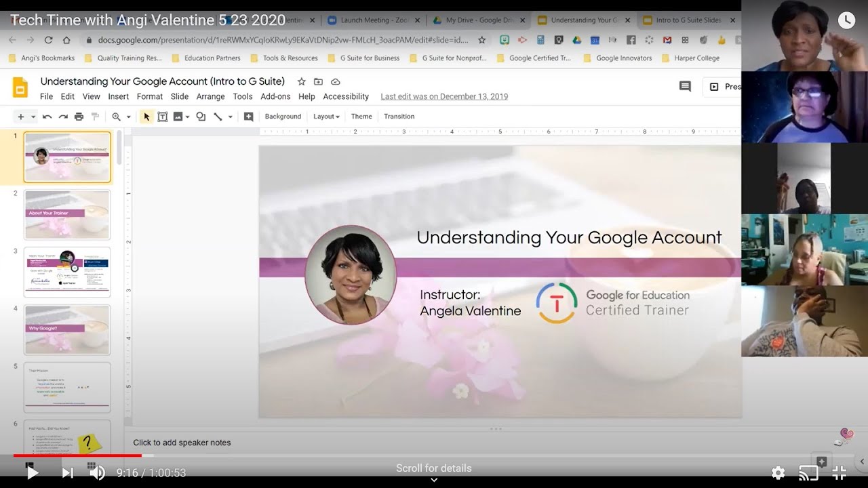
Task: Star the presentation
Action: [302, 81]
